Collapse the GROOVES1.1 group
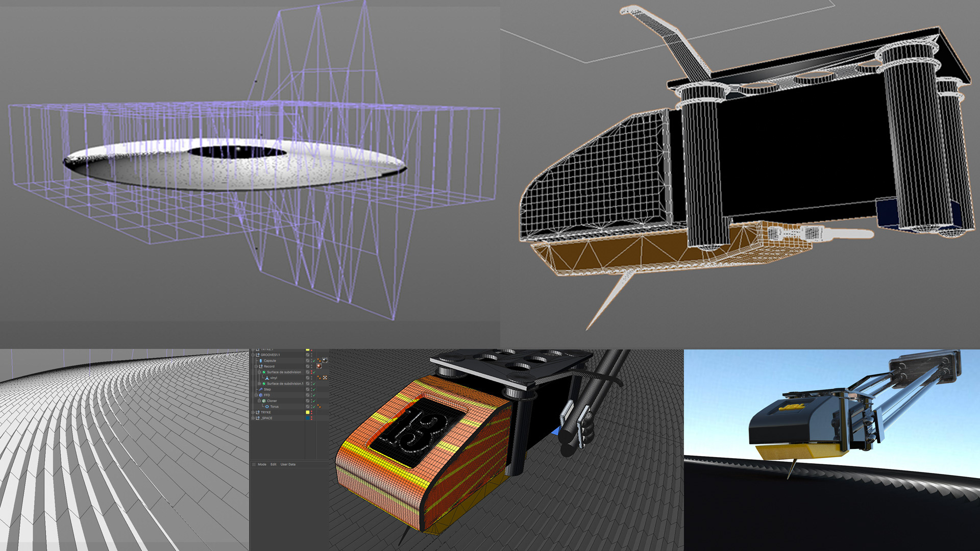Image resolution: width=980 pixels, height=551 pixels. tap(253, 355)
